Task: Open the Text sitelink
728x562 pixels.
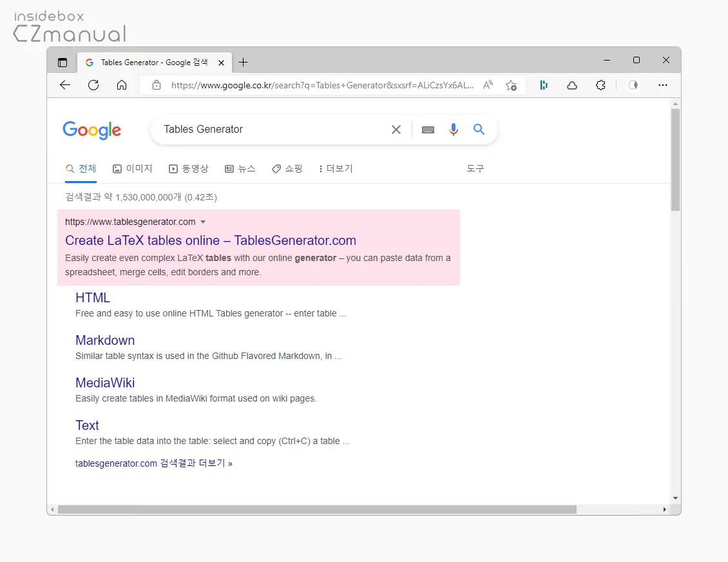Action: (87, 425)
